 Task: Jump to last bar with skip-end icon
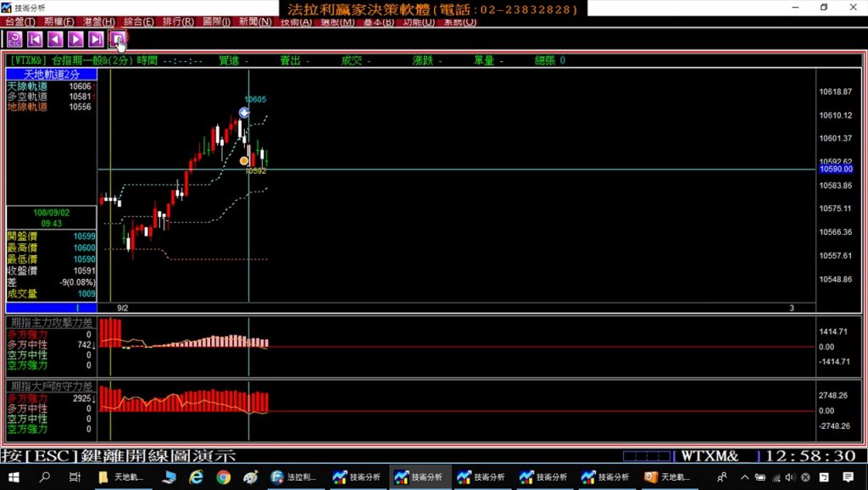96,39
